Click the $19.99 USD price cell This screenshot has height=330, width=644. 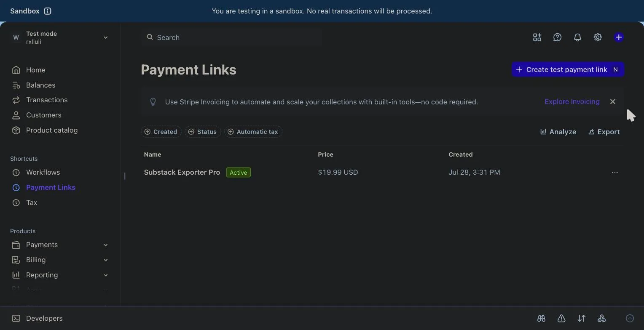(x=338, y=172)
